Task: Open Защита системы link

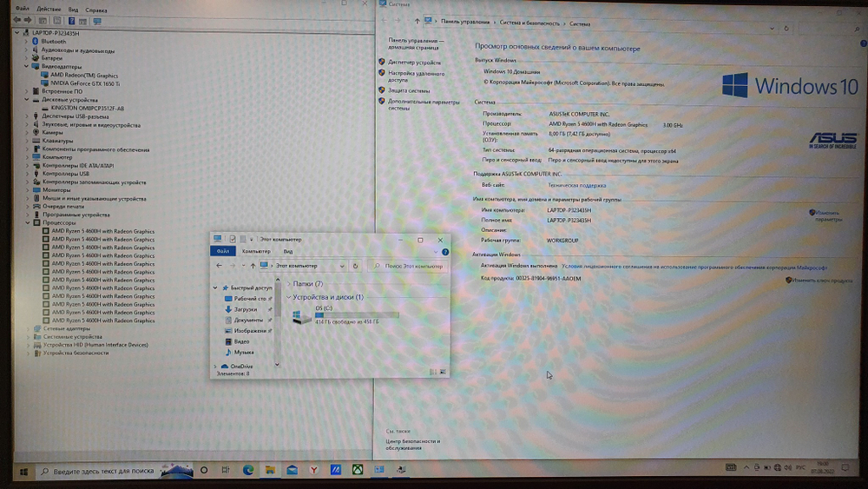Action: 409,90
